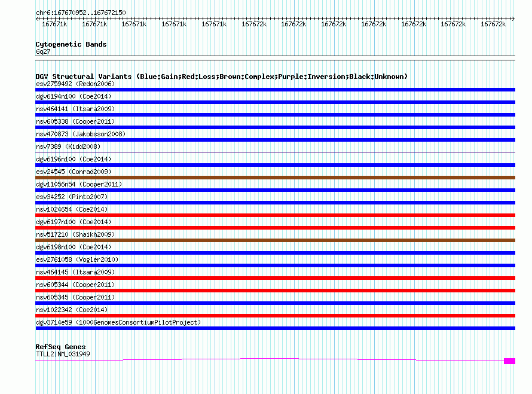Click the dgv6197n100 (Coe2014) label
The image size is (532, 394).
tap(74, 222)
